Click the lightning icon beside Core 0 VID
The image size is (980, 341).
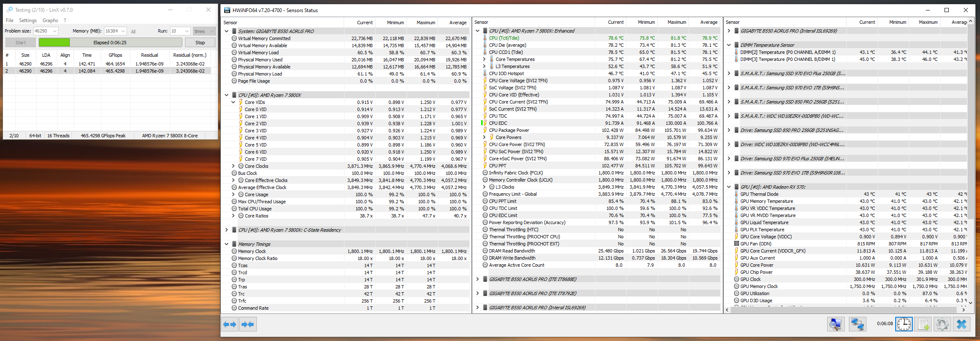coord(241,109)
